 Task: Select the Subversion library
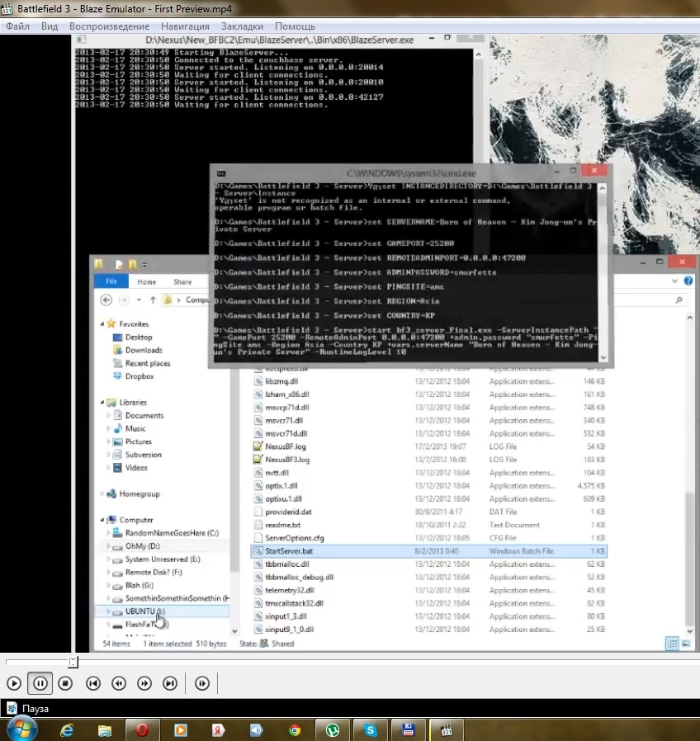(143, 455)
